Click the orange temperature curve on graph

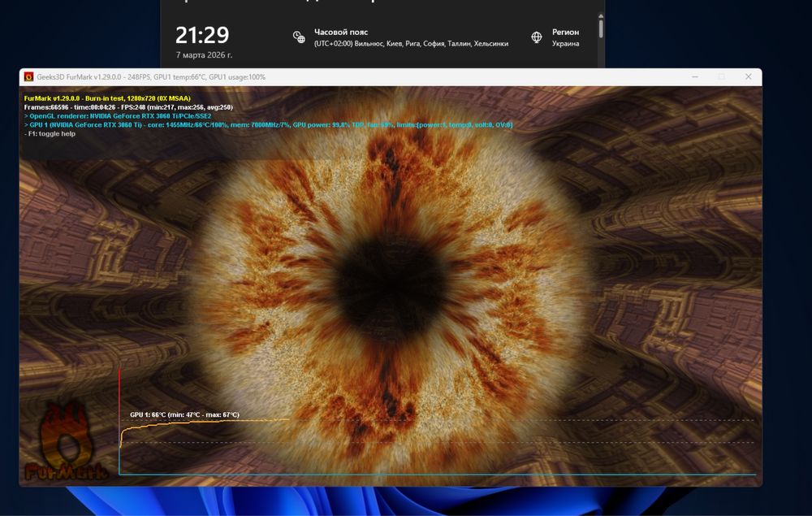click(205, 423)
